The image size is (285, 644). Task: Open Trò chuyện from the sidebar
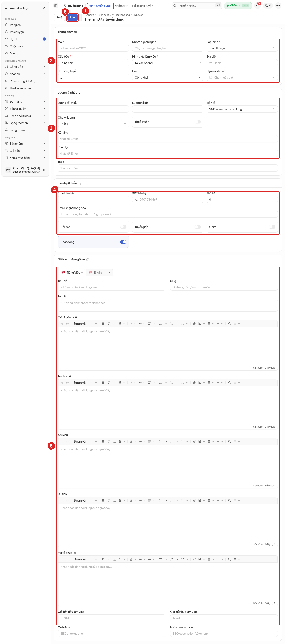pyautogui.click(x=25, y=32)
